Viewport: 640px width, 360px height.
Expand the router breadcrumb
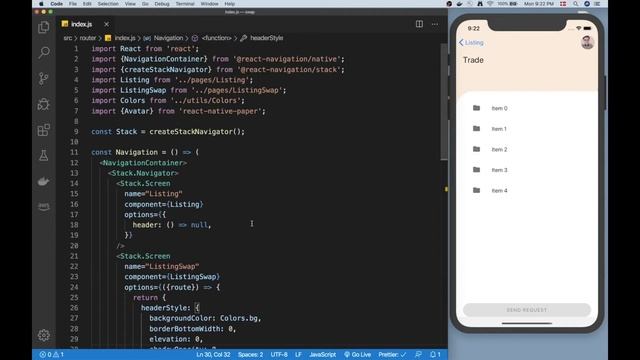click(x=87, y=38)
